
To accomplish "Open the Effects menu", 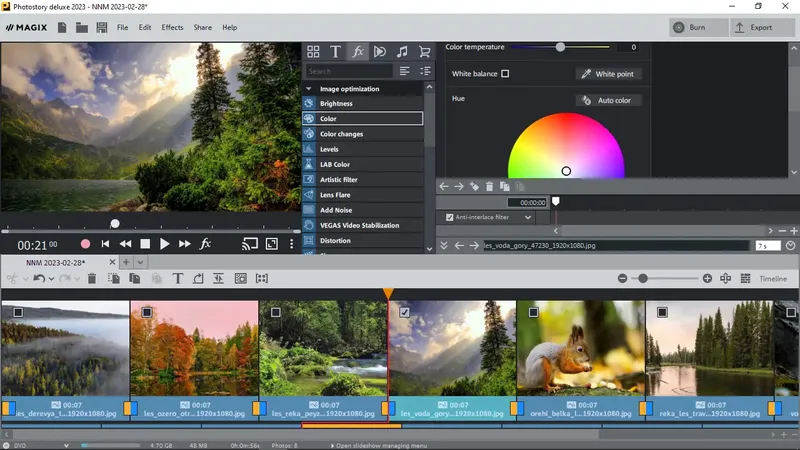I will pos(172,27).
